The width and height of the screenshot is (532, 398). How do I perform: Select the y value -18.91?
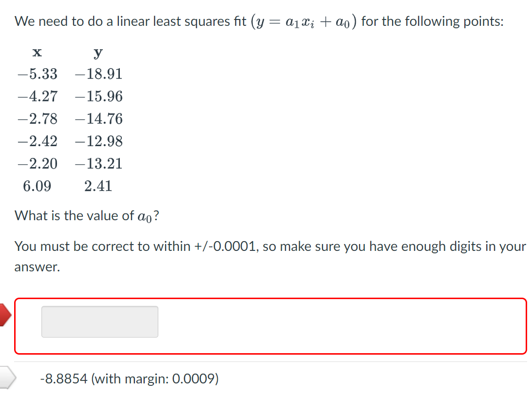pos(98,74)
